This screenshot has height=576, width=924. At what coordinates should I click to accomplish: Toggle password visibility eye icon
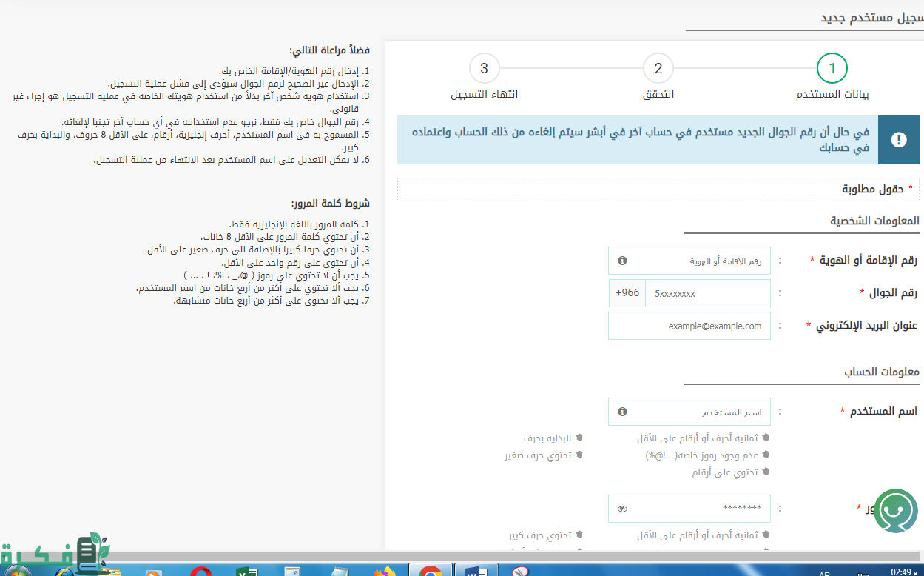pos(622,508)
